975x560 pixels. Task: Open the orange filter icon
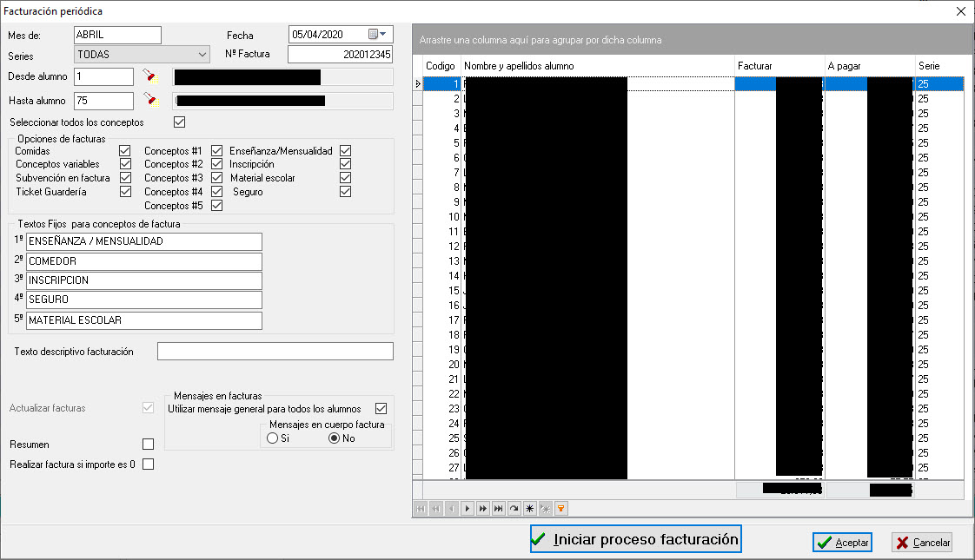tap(560, 509)
